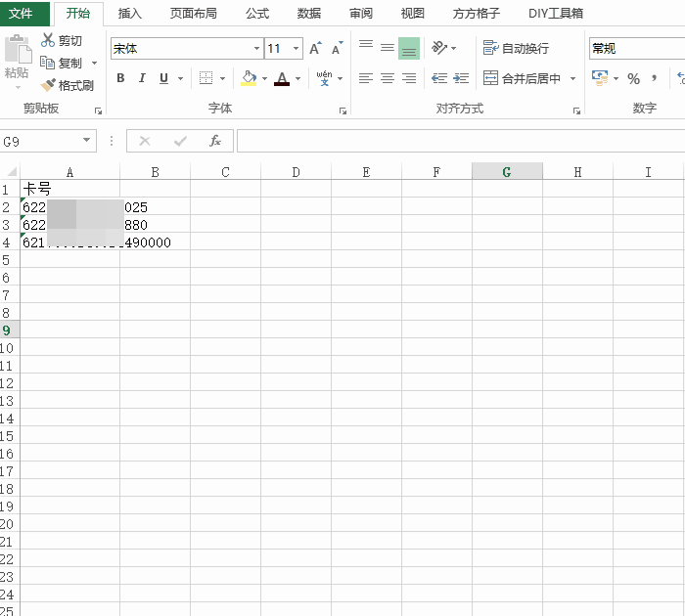Open the fill color dropdown arrow
Viewport: 685px width, 616px height.
tap(264, 78)
